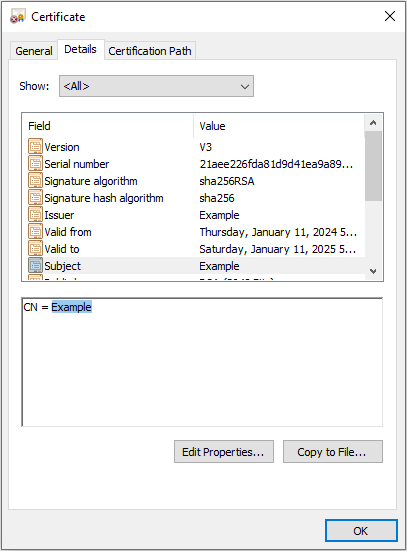
Task: Select the Signature algorithm field icon
Action: [35, 181]
